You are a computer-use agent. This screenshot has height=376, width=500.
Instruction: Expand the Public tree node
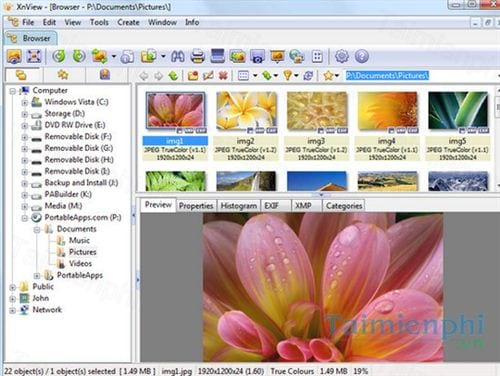(12, 287)
